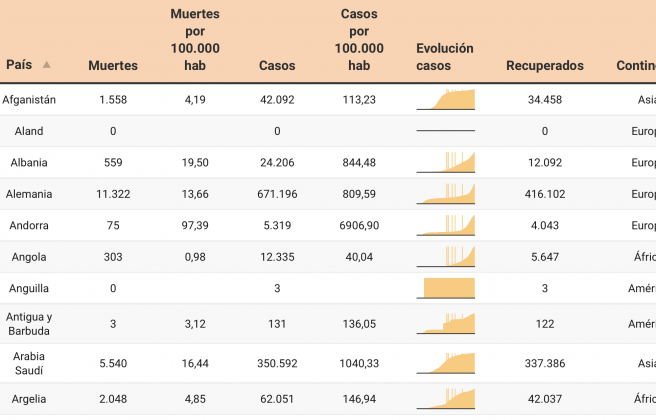
Task: Open Albania cases evolution chart
Action: coord(445,162)
